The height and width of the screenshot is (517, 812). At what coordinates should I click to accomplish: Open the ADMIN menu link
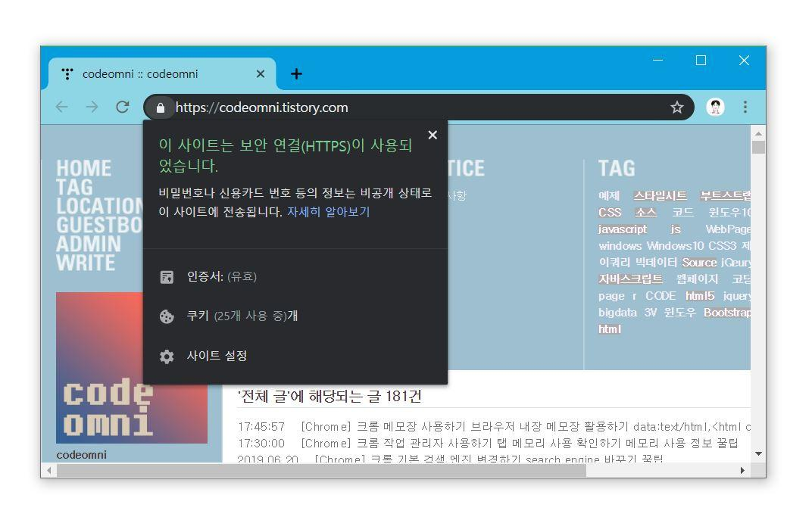click(89, 244)
